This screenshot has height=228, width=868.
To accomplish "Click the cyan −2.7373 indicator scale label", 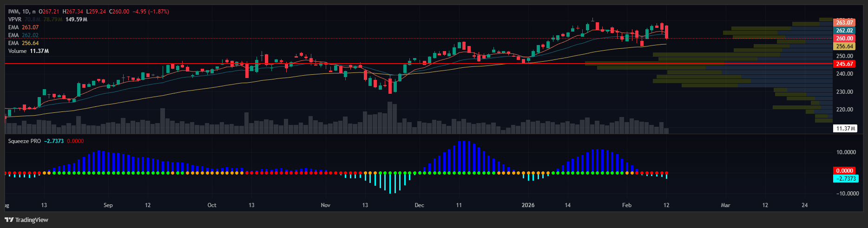I will tap(846, 179).
